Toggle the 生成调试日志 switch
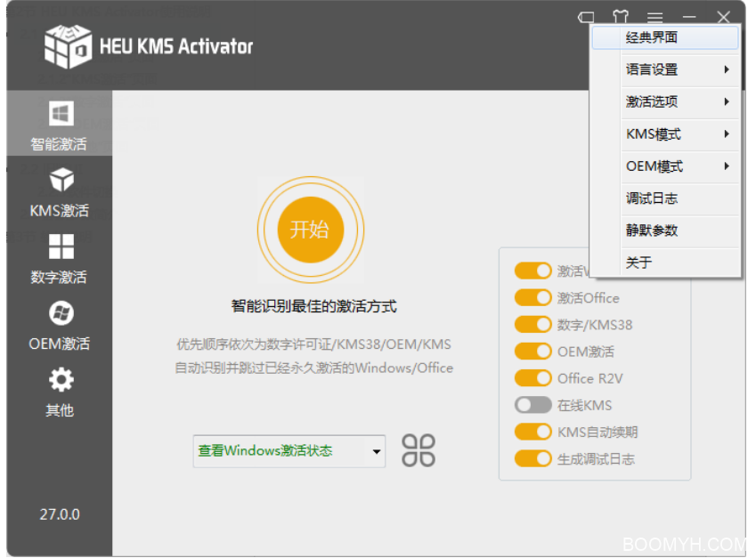Viewport: 756px width, 558px height. pyautogui.click(x=532, y=459)
